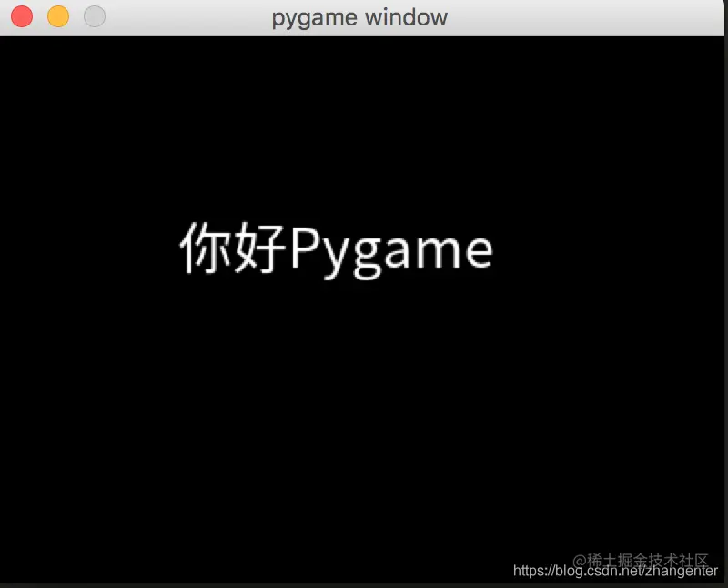The image size is (728, 588).
Task: Click the "pygame window" title text
Action: coord(359,18)
